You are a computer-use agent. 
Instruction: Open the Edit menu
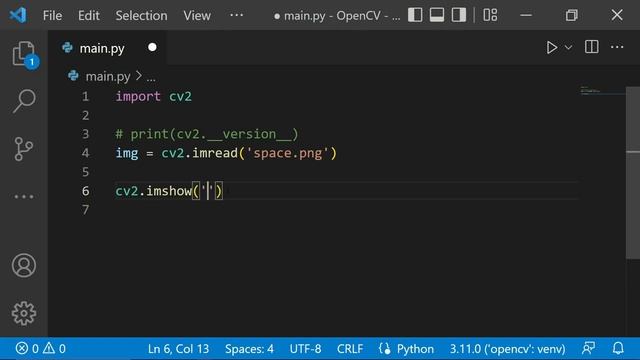89,16
